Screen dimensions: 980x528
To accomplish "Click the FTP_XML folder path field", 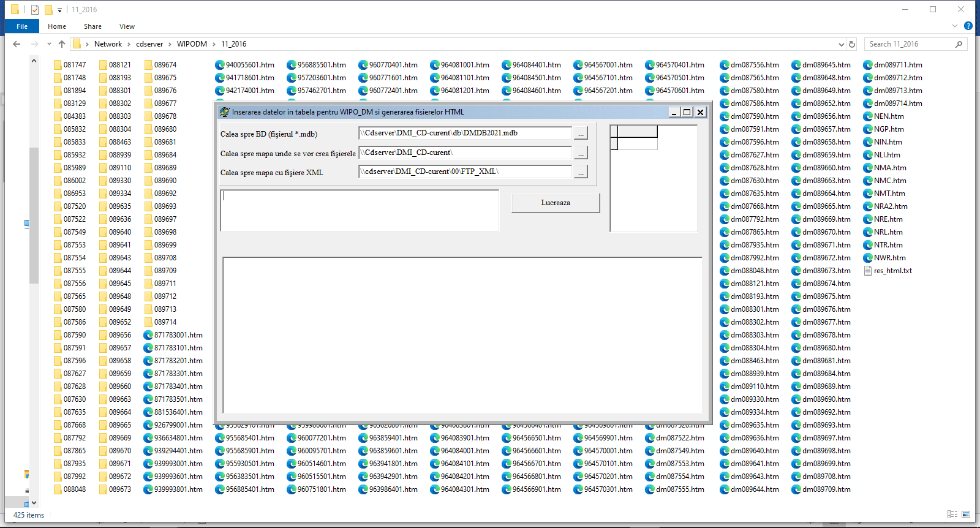I will [465, 172].
